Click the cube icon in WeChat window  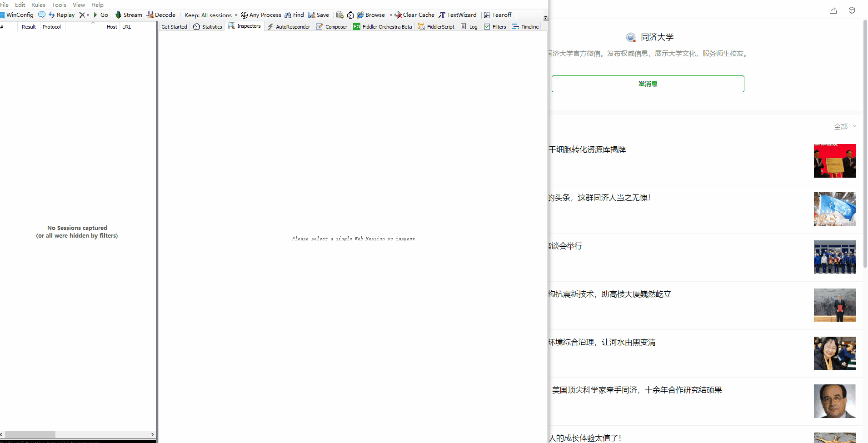coord(852,10)
